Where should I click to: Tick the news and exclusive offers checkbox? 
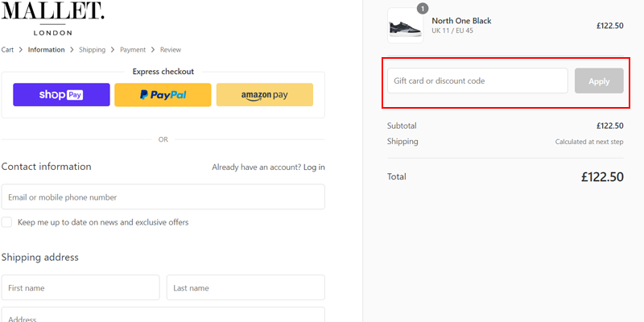(x=6, y=222)
